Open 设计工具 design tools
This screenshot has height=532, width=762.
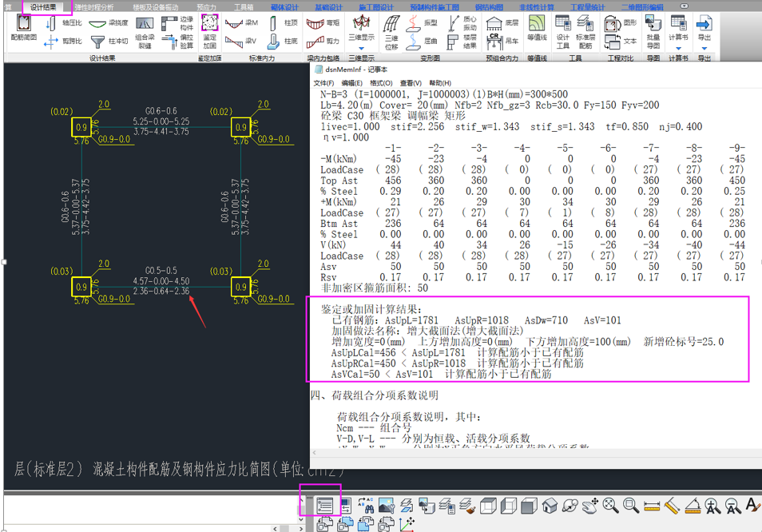click(563, 32)
